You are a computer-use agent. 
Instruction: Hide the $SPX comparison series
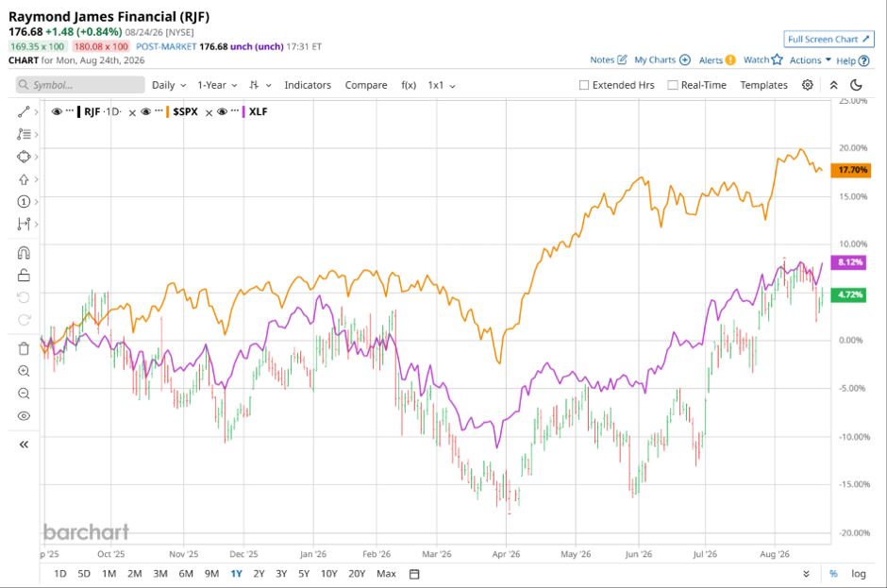145,111
